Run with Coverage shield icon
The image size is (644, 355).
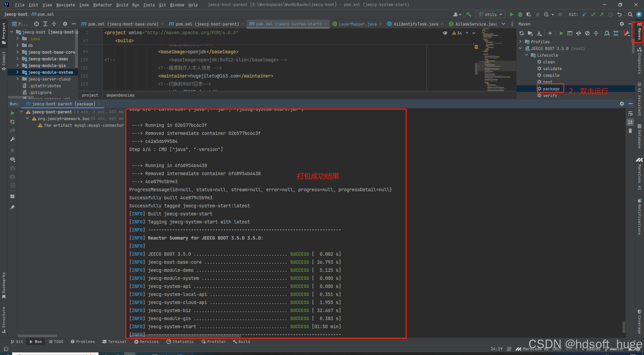point(529,14)
